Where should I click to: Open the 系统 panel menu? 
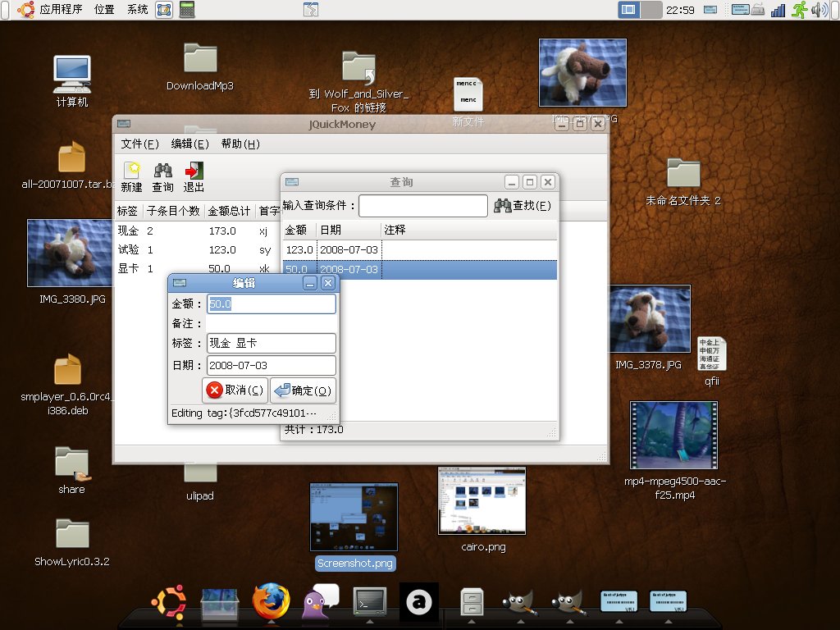(x=137, y=9)
